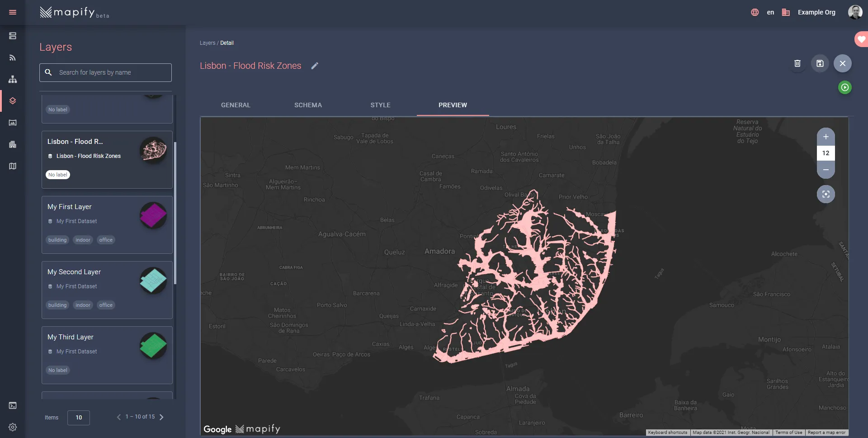Open the My Second Layer card

(x=107, y=290)
